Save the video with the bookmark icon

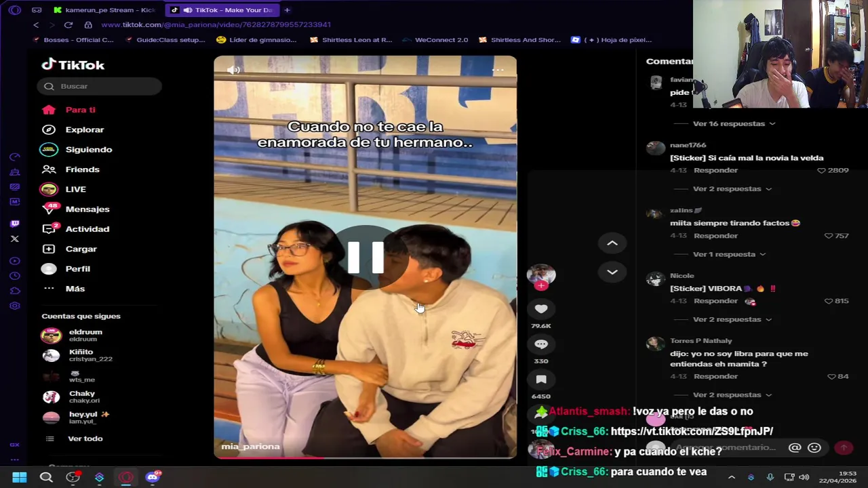[541, 380]
